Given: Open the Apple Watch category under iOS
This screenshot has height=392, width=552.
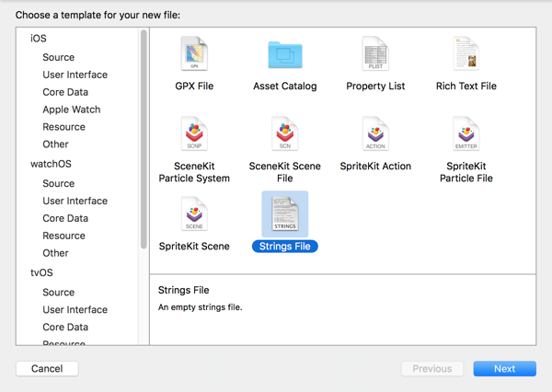Looking at the screenshot, I should coord(71,110).
